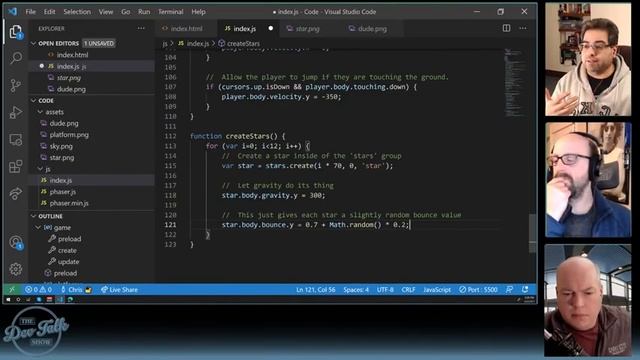Open the Run menu
Image resolution: width=640 pixels, height=360 pixels.
[144, 12]
